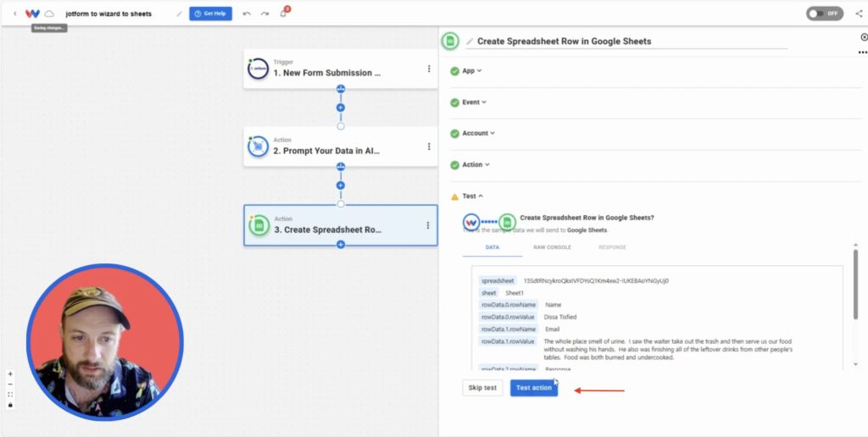The image size is (868, 437).
Task: Click the Skip test button
Action: point(482,388)
